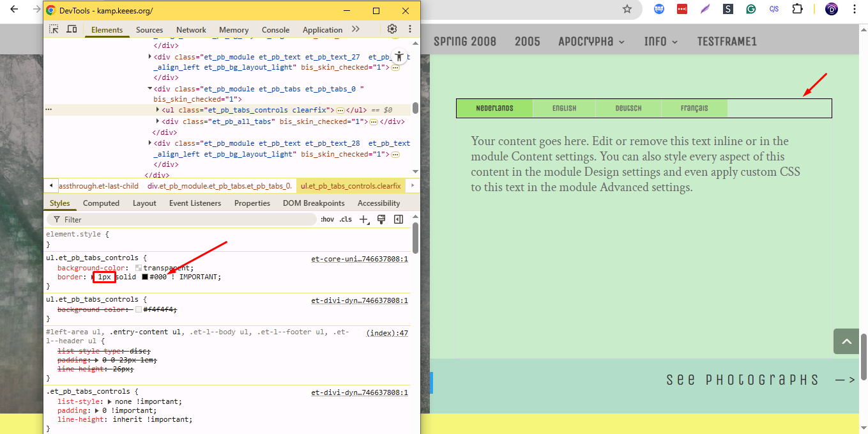Screen dimensions: 868x434
Task: Open the Extensions puzzle piece icon
Action: (797, 9)
